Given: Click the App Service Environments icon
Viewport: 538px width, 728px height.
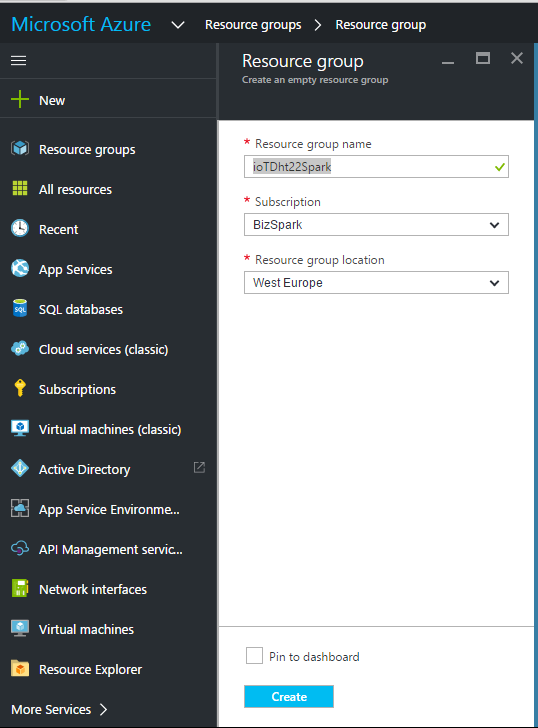Looking at the screenshot, I should point(20,508).
